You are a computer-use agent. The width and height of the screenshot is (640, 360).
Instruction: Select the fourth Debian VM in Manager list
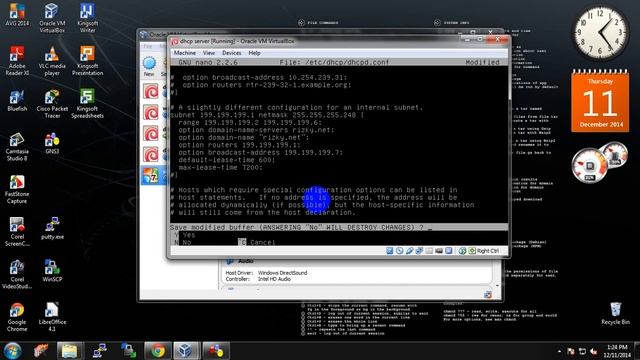tap(154, 155)
